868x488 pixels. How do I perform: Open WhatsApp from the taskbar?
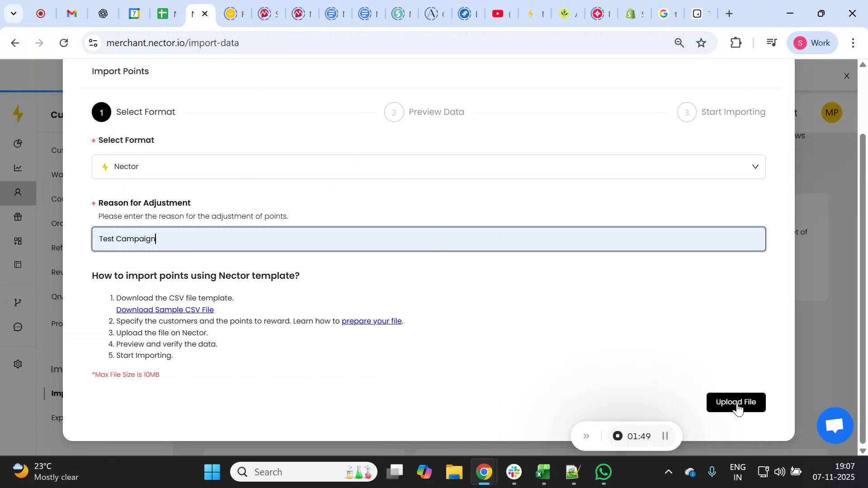coord(604,471)
